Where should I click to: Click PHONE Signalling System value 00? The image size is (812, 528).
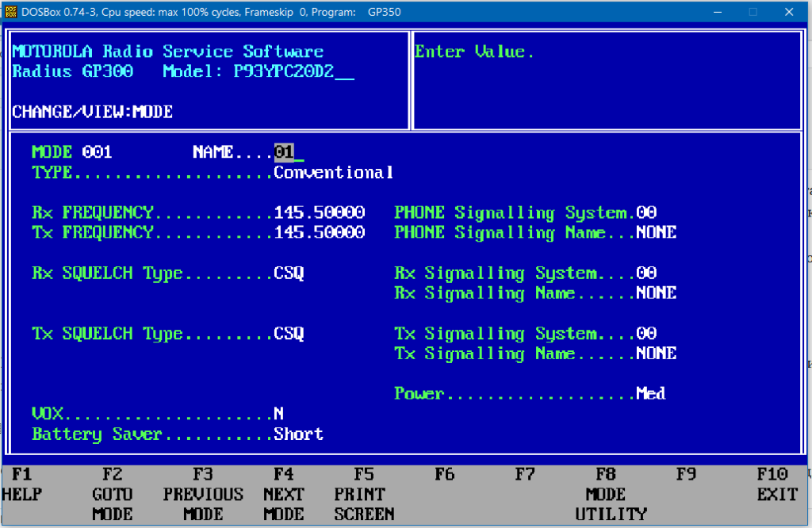(646, 212)
